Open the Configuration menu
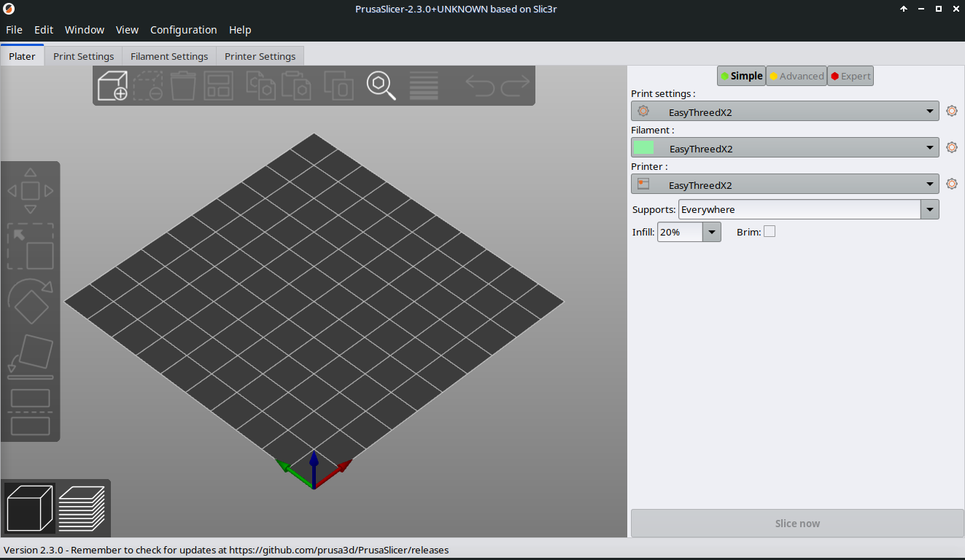The image size is (965, 560). pyautogui.click(x=183, y=30)
